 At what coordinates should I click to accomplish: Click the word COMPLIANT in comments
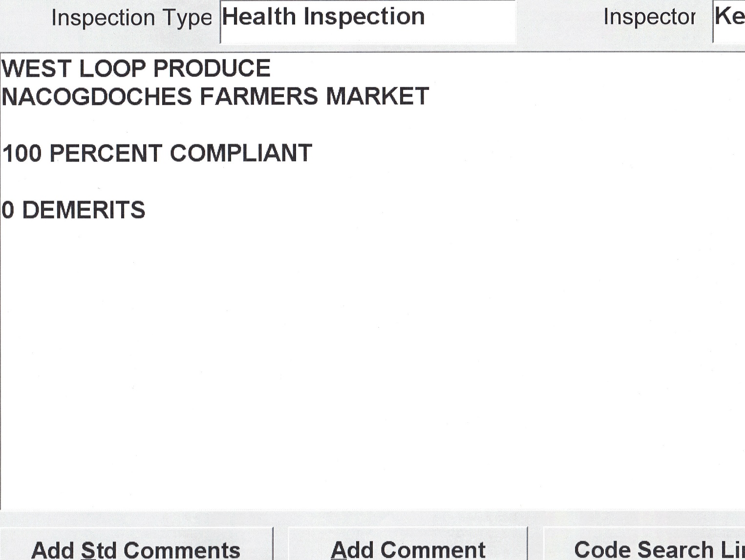coord(240,153)
